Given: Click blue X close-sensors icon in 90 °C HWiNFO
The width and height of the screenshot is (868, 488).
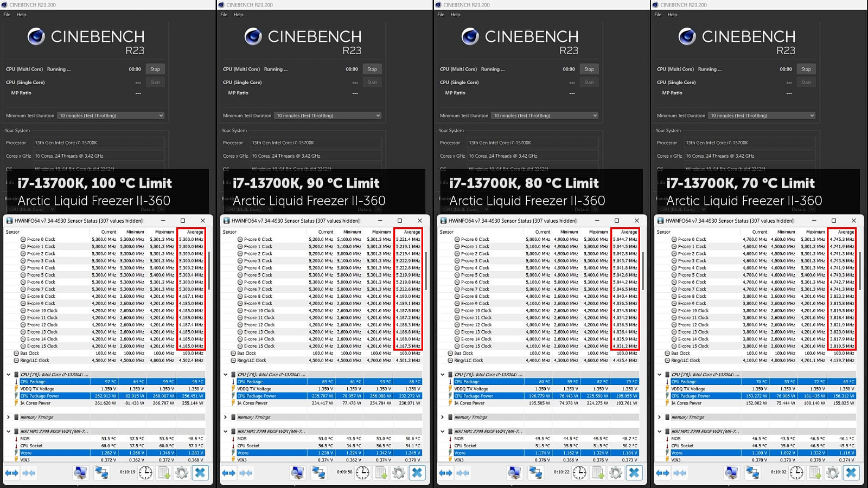Looking at the screenshot, I should 417,473.
